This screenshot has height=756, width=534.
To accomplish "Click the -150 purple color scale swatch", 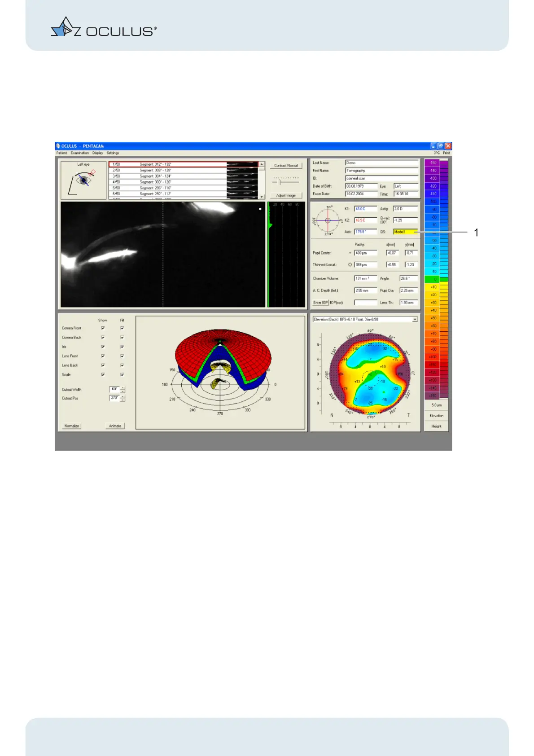I will [432, 163].
